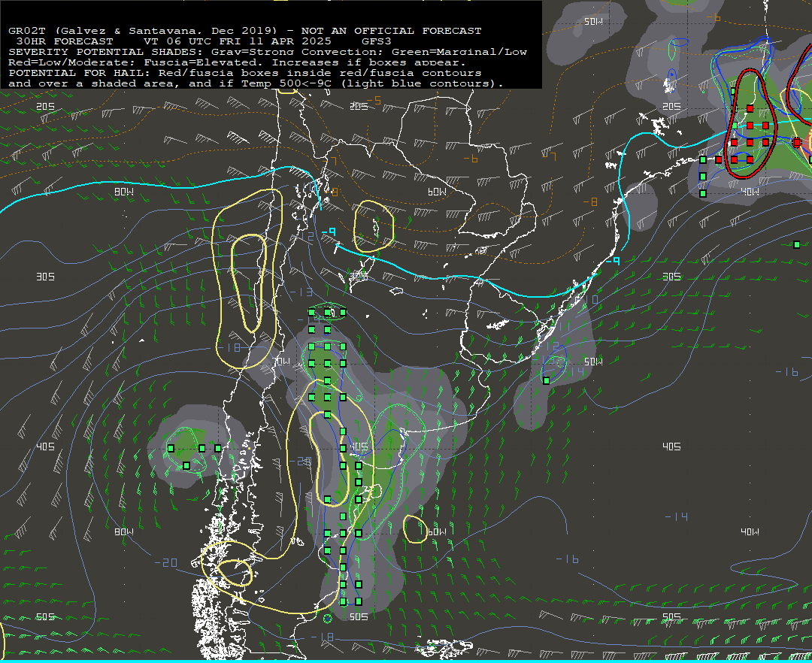Click 'POTENTIAL FOR HAIL:' legend text
Image resolution: width=812 pixels, height=663 pixels.
80,73
